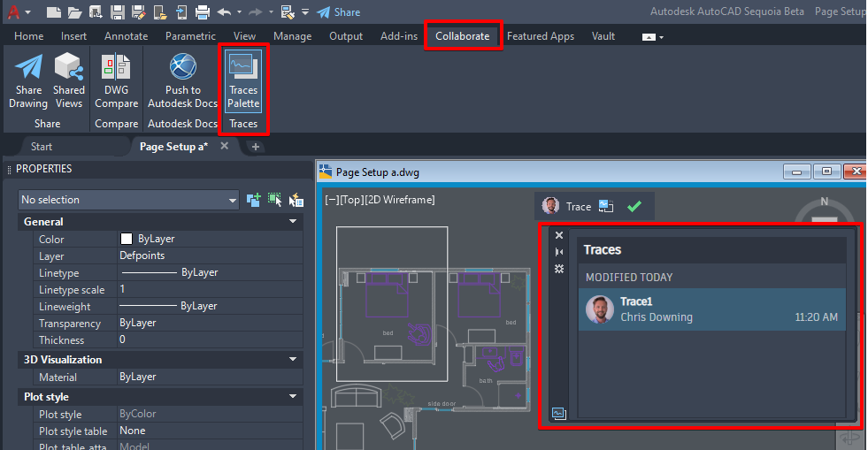Click the green checkmark to close trace
The width and height of the screenshot is (868, 450).
pos(634,206)
